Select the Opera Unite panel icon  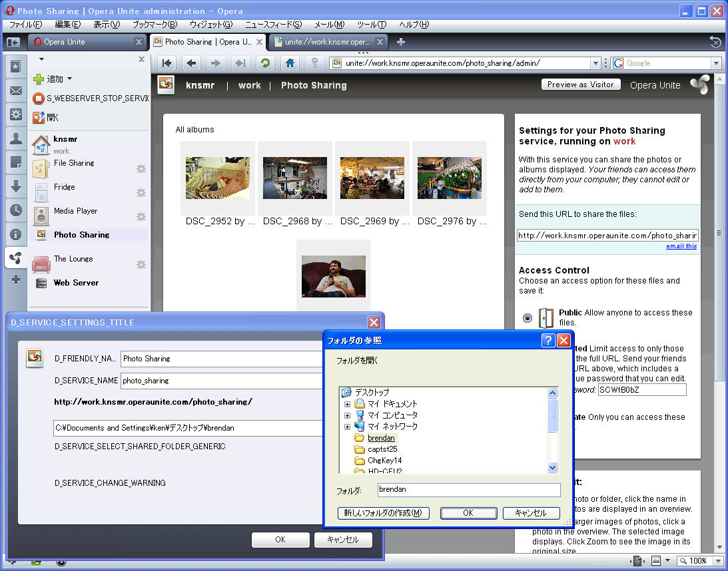pyautogui.click(x=16, y=258)
